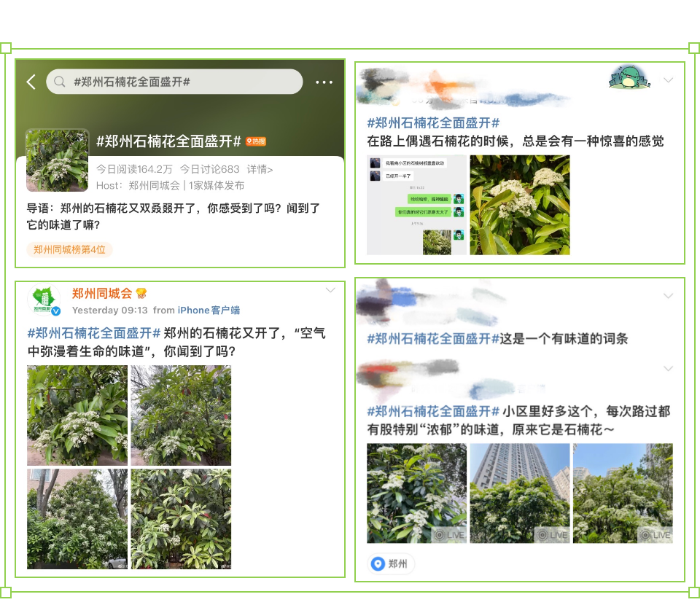700x613 pixels.
Task: Tap LIVE badge on the high-rise building photo
Action: coord(552,535)
